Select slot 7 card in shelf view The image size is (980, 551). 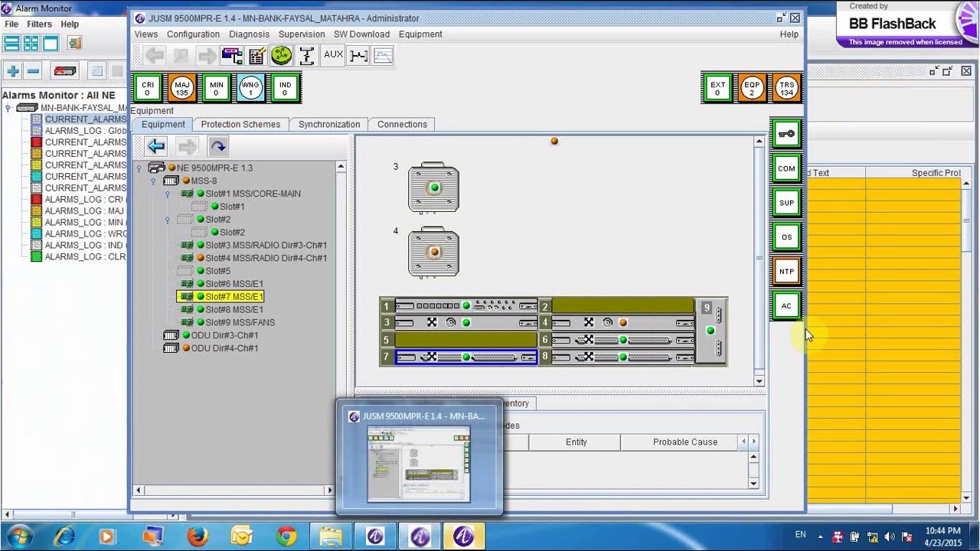(x=465, y=357)
